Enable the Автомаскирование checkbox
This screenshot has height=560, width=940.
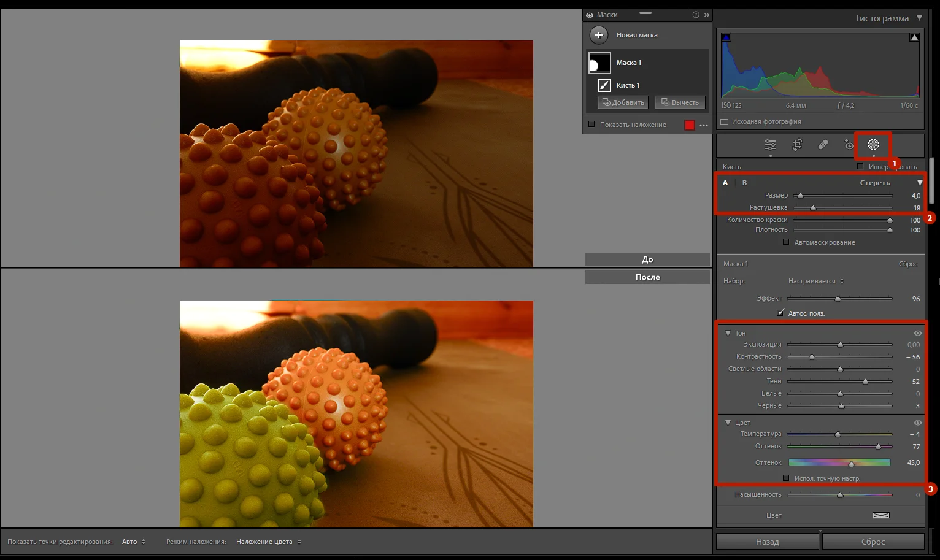click(x=786, y=242)
